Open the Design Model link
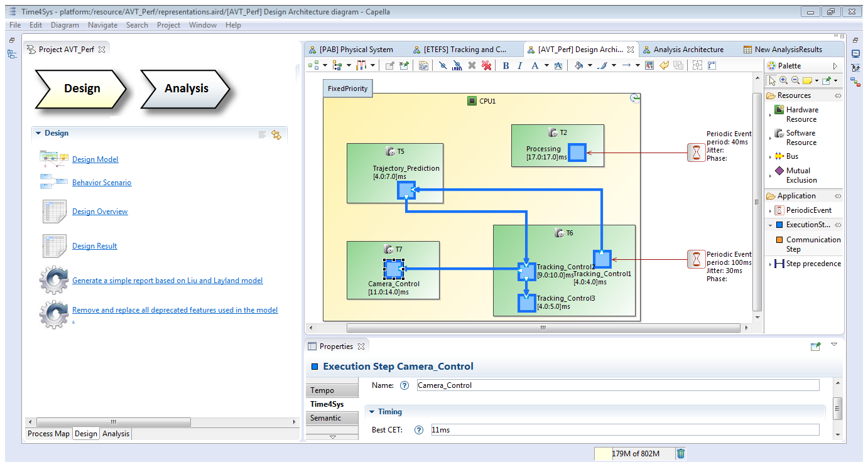 [x=95, y=159]
